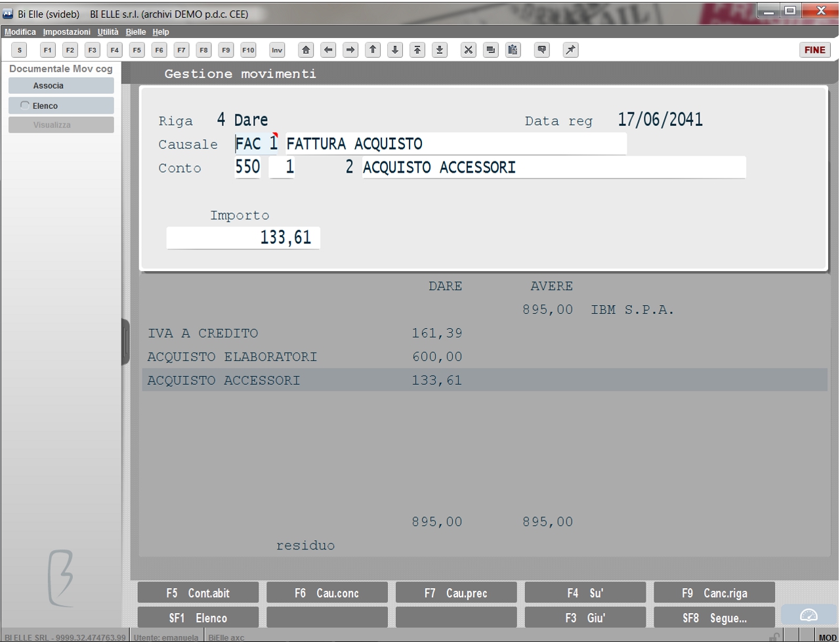Click the F4 Su' button

pos(585,593)
